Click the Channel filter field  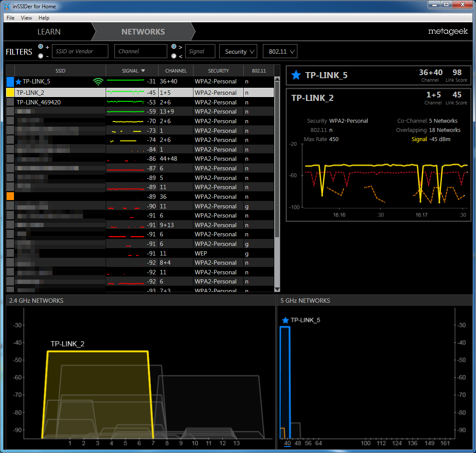(x=141, y=51)
